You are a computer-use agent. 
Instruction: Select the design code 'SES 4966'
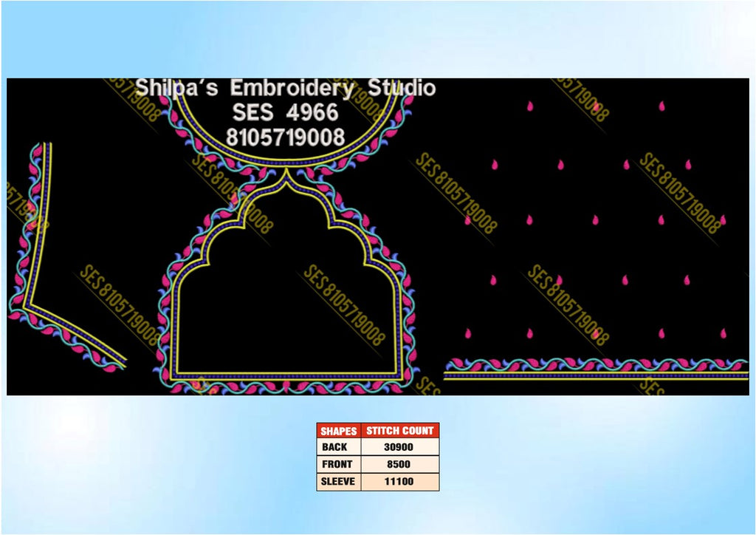(x=286, y=112)
